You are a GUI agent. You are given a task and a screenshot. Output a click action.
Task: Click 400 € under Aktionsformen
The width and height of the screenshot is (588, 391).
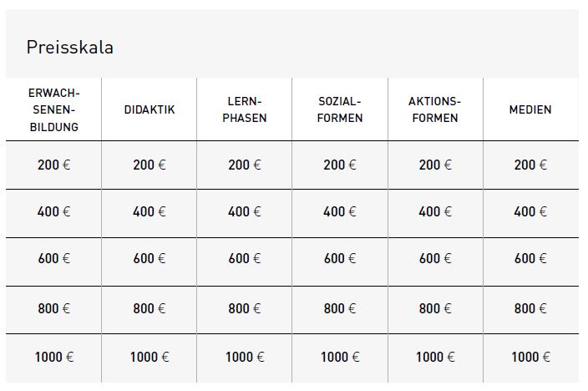434,212
